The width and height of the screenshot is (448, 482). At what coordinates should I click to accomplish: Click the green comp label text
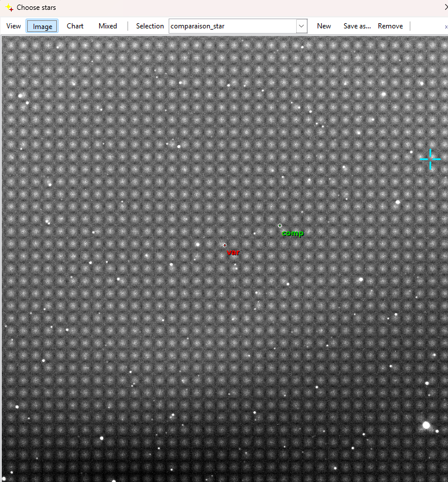(293, 233)
